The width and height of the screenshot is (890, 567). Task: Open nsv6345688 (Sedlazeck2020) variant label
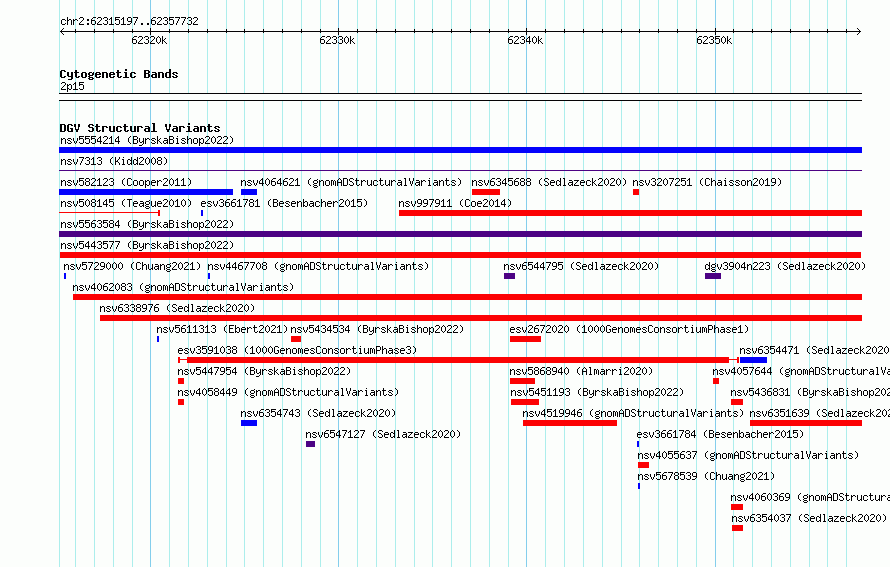pos(549,182)
